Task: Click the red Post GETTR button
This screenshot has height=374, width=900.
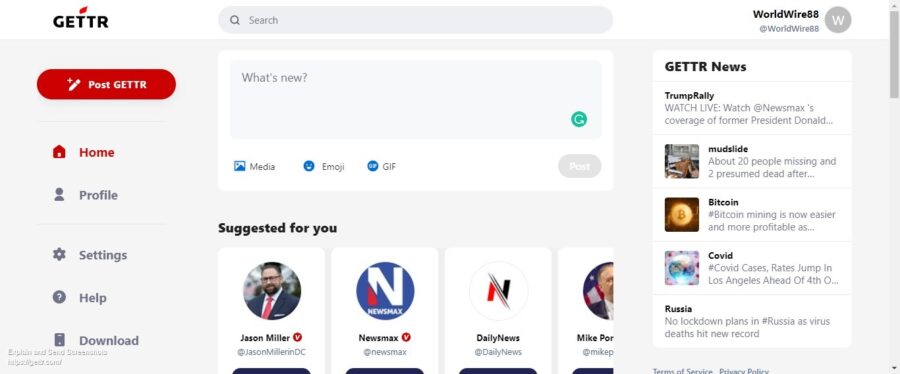Action: click(106, 84)
